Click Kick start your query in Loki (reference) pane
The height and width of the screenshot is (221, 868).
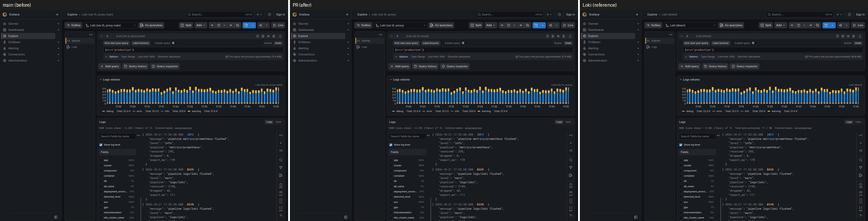696,43
